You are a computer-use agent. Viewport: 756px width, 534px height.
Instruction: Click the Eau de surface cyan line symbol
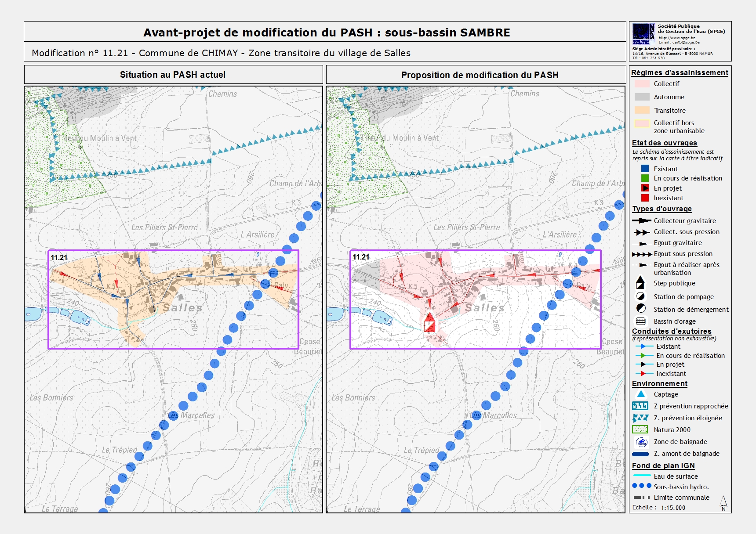(642, 476)
